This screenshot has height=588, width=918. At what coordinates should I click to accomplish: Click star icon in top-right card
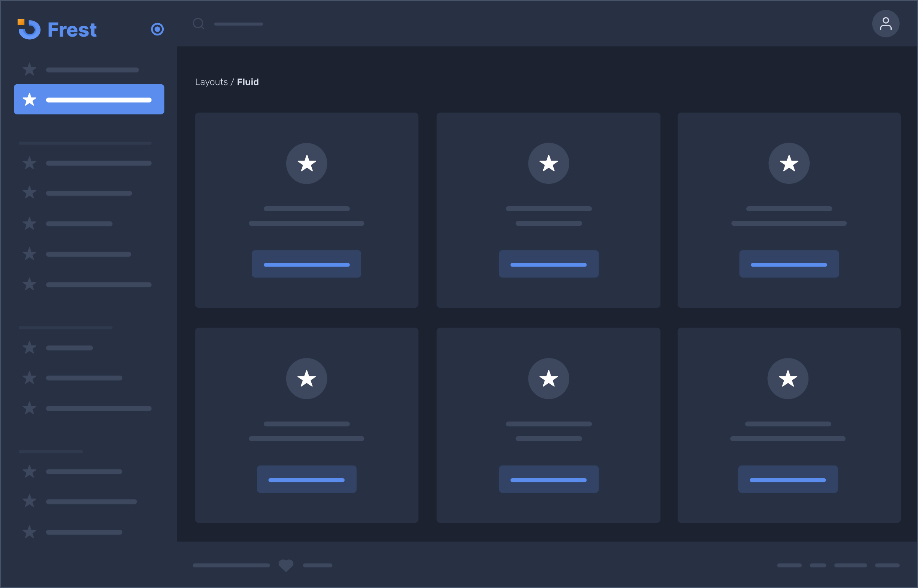(789, 164)
